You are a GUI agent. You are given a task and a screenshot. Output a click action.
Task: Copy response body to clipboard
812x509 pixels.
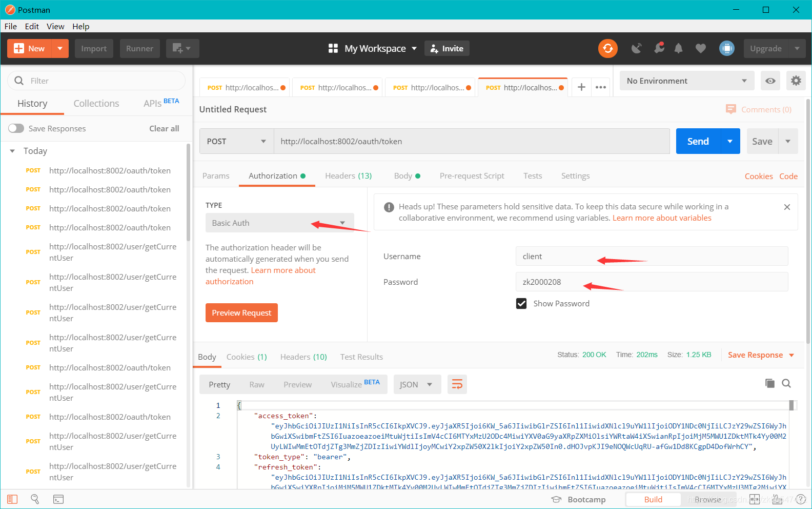[x=769, y=383]
